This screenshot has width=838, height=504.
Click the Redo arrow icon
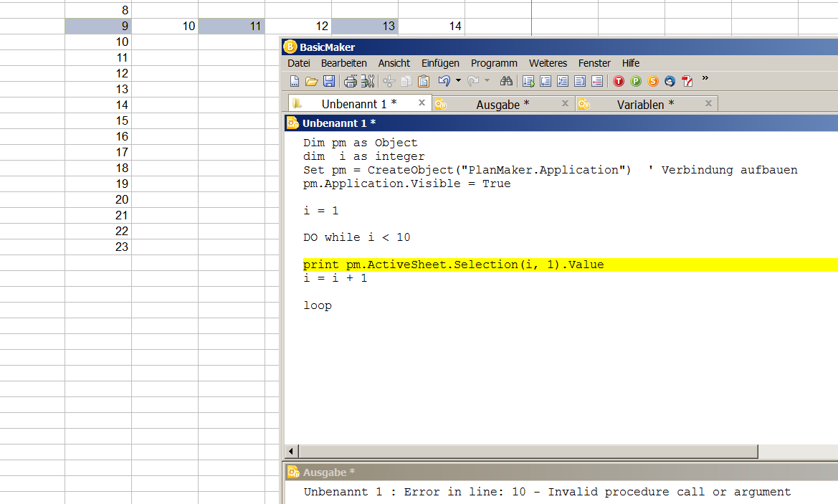click(x=473, y=81)
